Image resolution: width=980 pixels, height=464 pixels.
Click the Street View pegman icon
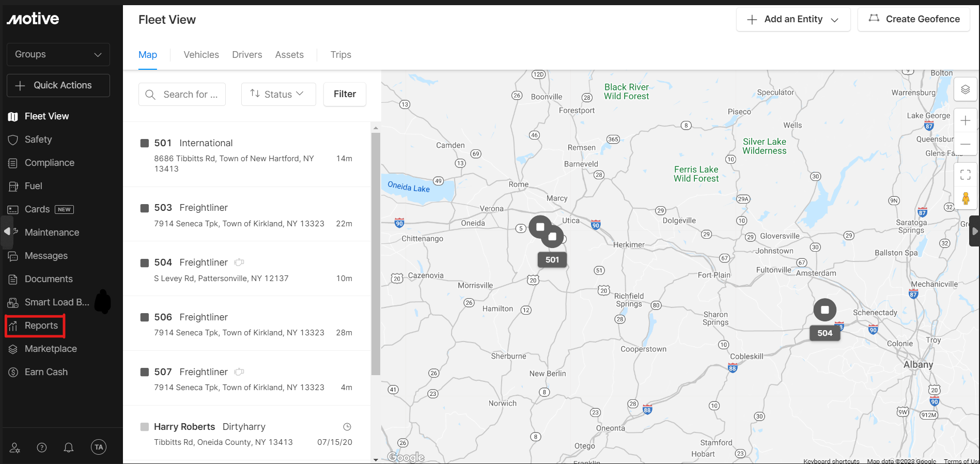(965, 198)
